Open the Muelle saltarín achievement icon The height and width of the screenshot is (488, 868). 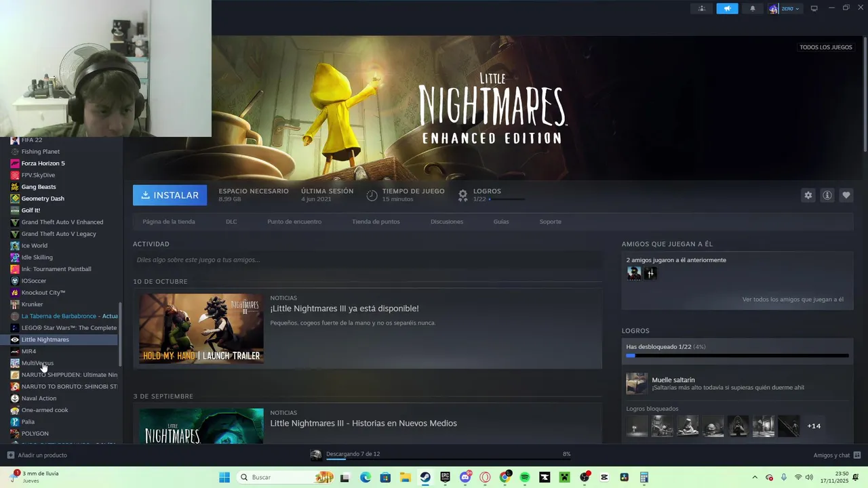tap(637, 384)
